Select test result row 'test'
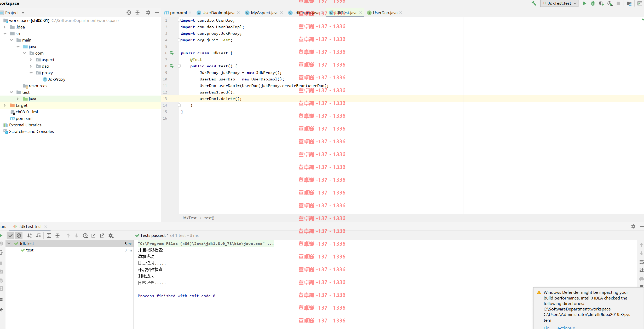Screen dimensions: 644x329 coord(69,250)
